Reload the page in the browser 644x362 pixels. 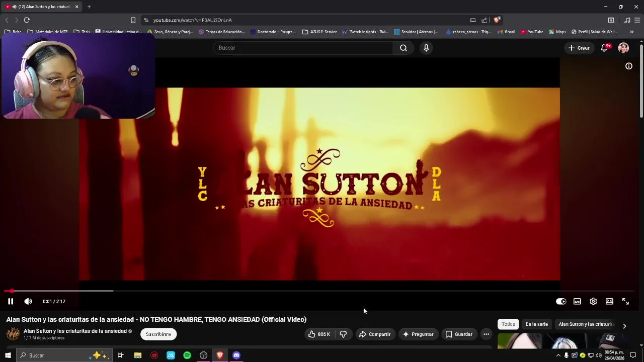[x=27, y=20]
